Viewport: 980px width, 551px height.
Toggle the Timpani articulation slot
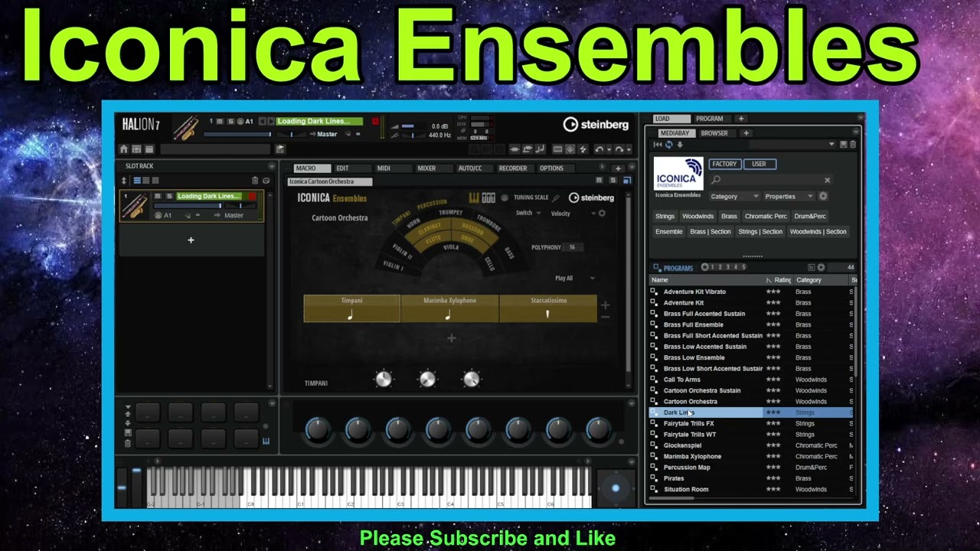coord(352,308)
